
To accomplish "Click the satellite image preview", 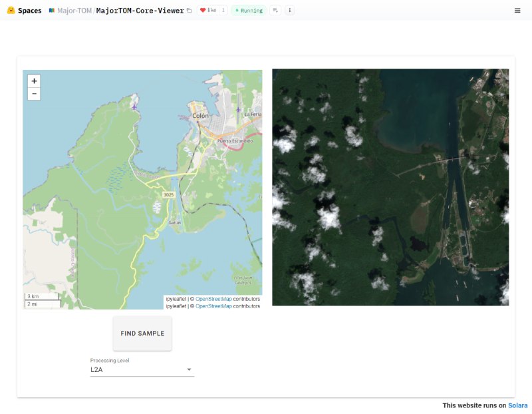I will (x=390, y=187).
